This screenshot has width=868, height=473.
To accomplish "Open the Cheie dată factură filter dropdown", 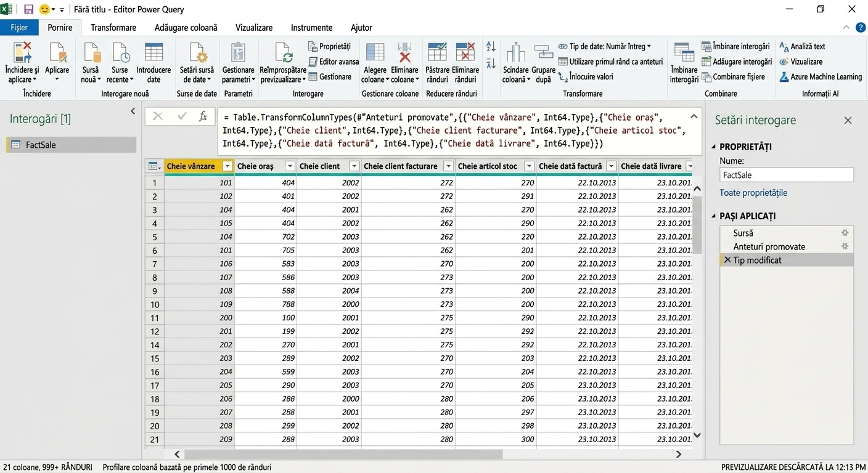I will [x=611, y=166].
